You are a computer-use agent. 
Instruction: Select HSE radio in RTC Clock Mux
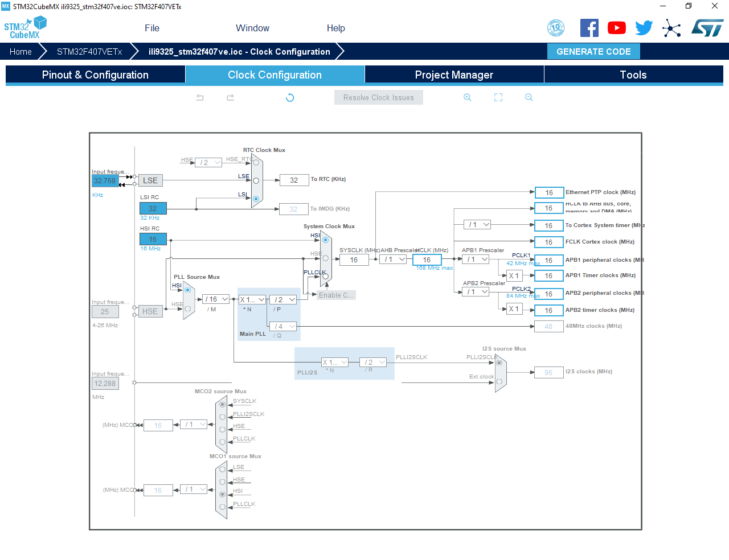pos(256,163)
